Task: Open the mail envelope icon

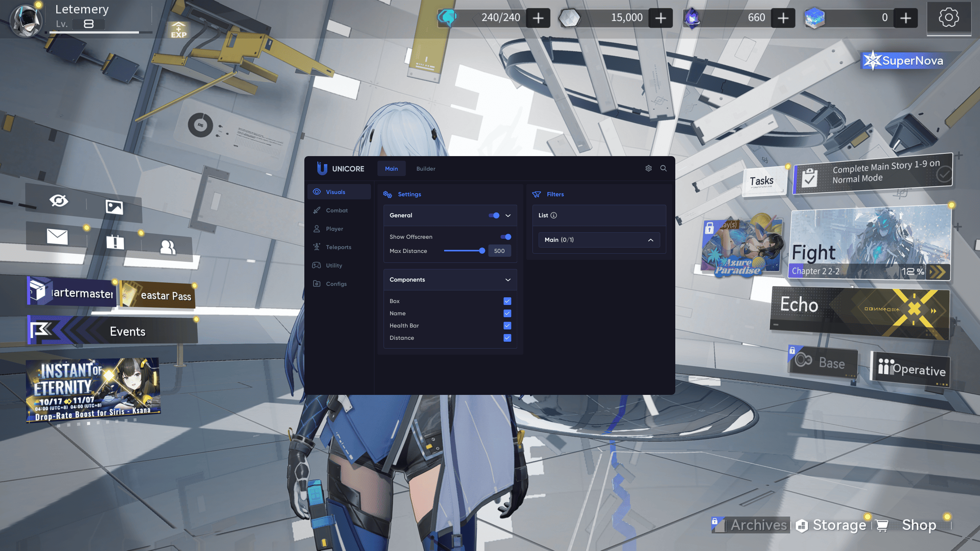Action: [57, 236]
